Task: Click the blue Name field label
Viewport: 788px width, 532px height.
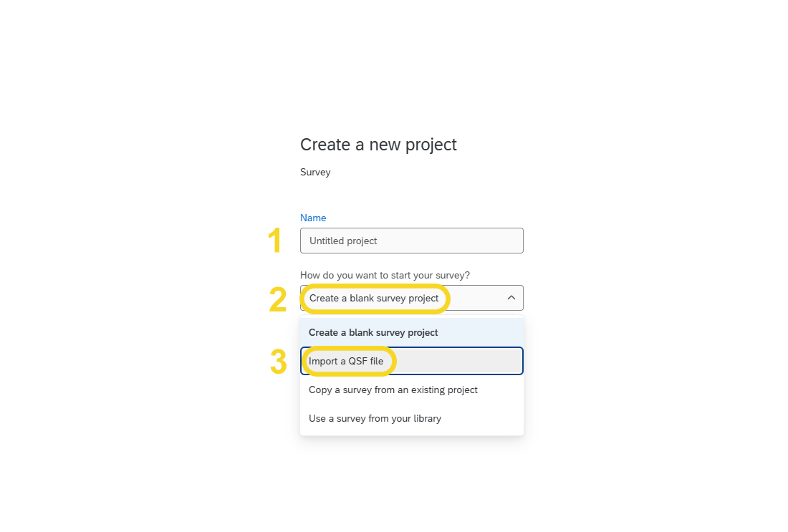Action: [313, 218]
